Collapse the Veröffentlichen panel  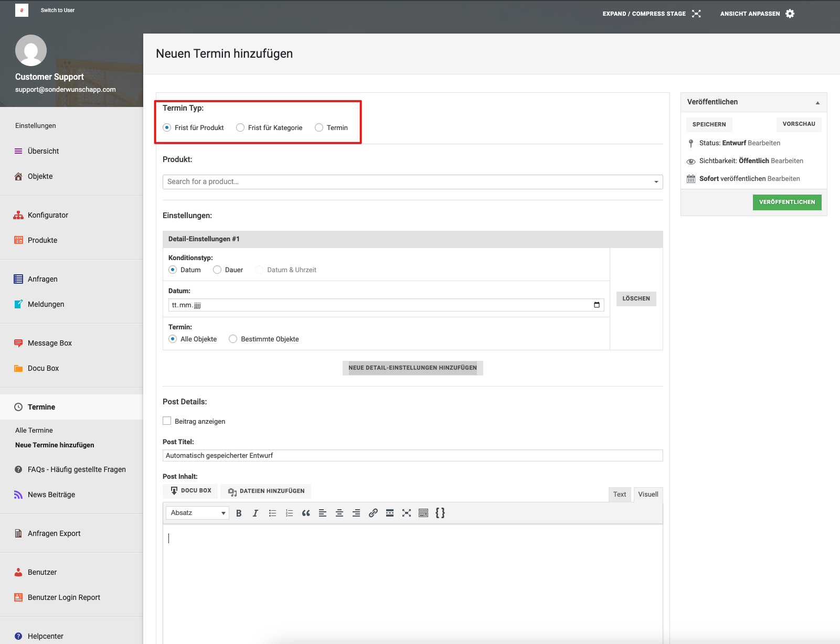point(817,103)
